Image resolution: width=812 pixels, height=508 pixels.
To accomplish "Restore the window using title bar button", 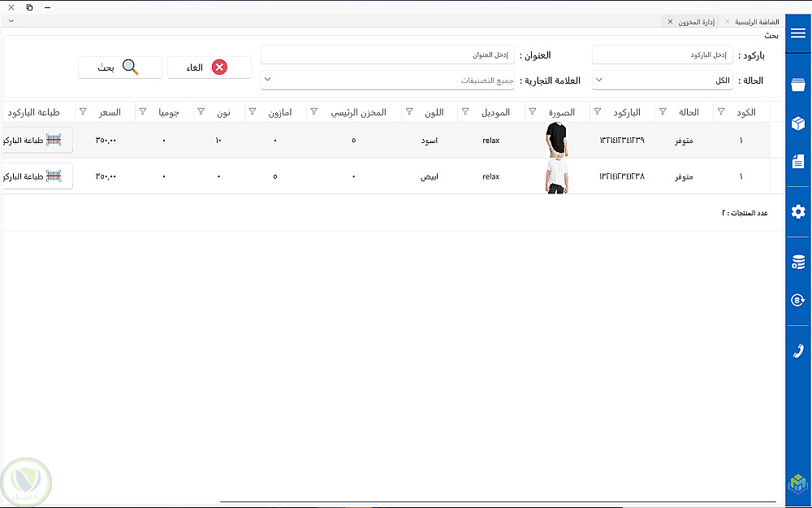I will coord(29,7).
